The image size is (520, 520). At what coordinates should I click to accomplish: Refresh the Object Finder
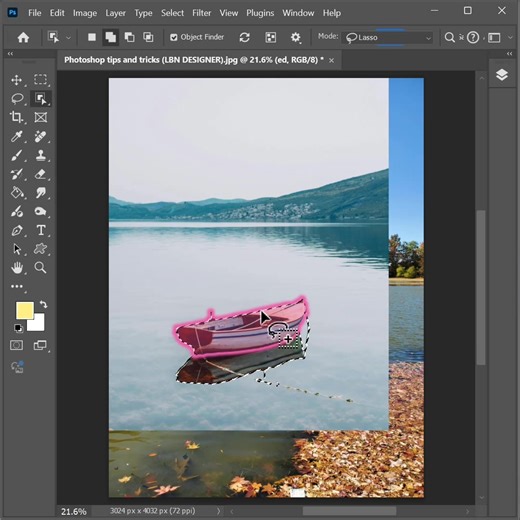[x=245, y=37]
